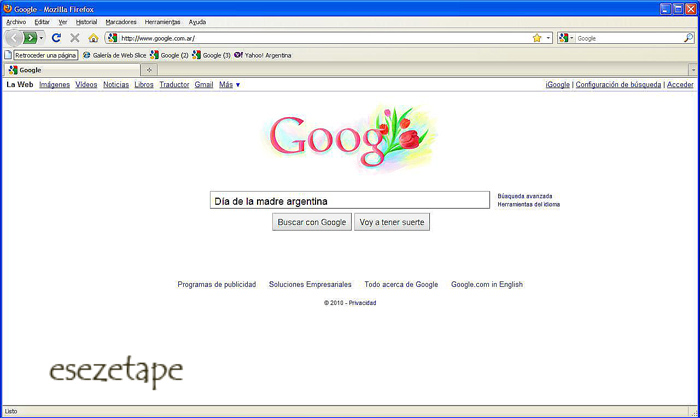The image size is (700, 418).
Task: Click the blank page bookmark icon
Action: pyautogui.click(x=8, y=55)
